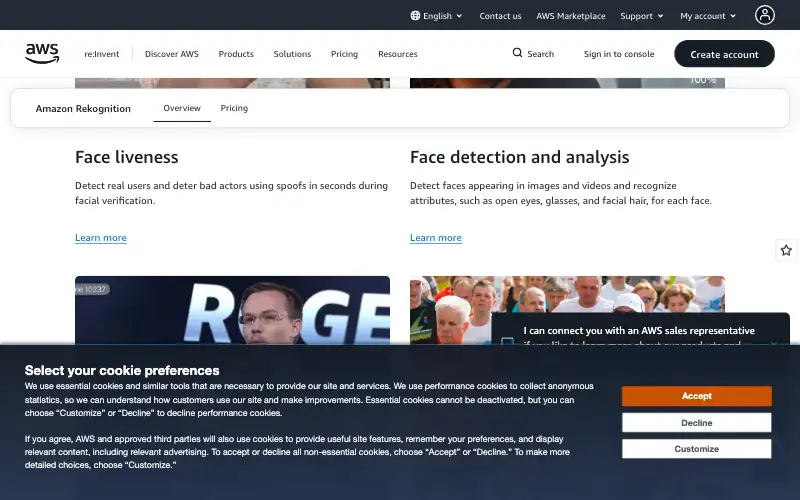Open Learn more under Face liveness
The height and width of the screenshot is (500, 800).
point(101,238)
